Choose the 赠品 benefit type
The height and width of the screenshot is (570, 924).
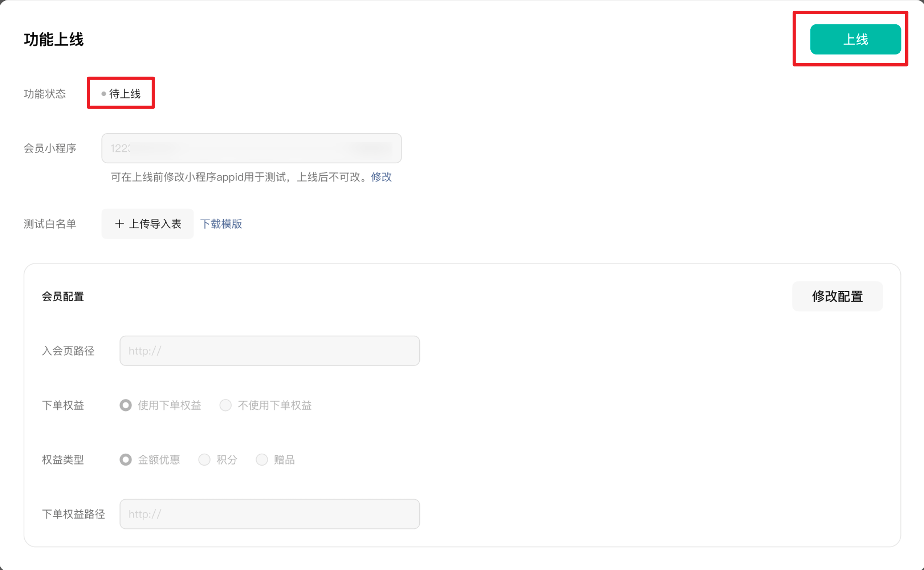(x=262, y=460)
